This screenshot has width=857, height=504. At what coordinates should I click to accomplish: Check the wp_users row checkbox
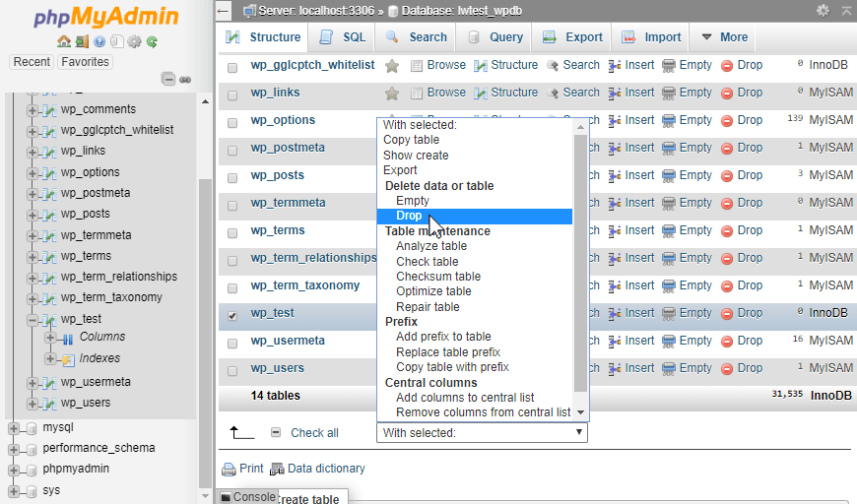(x=232, y=371)
